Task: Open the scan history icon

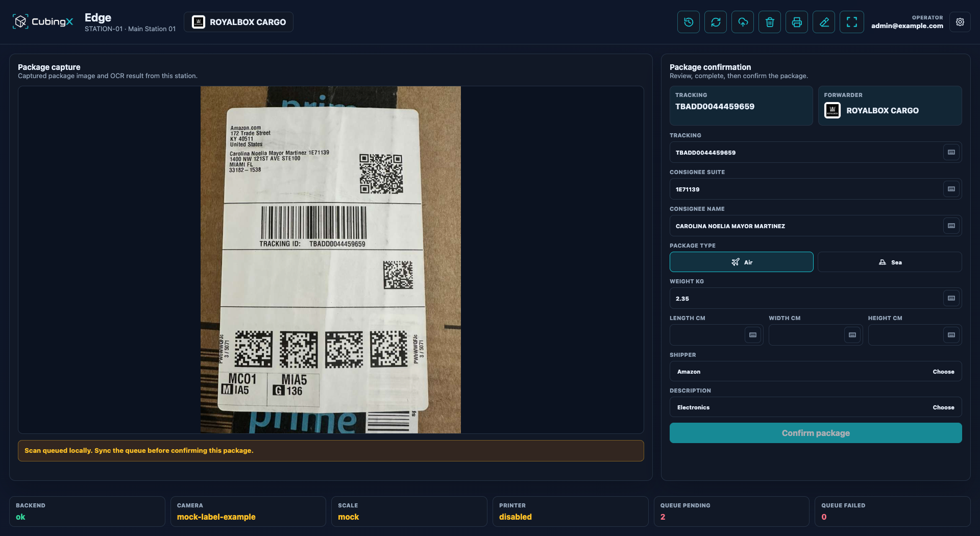Action: point(689,22)
